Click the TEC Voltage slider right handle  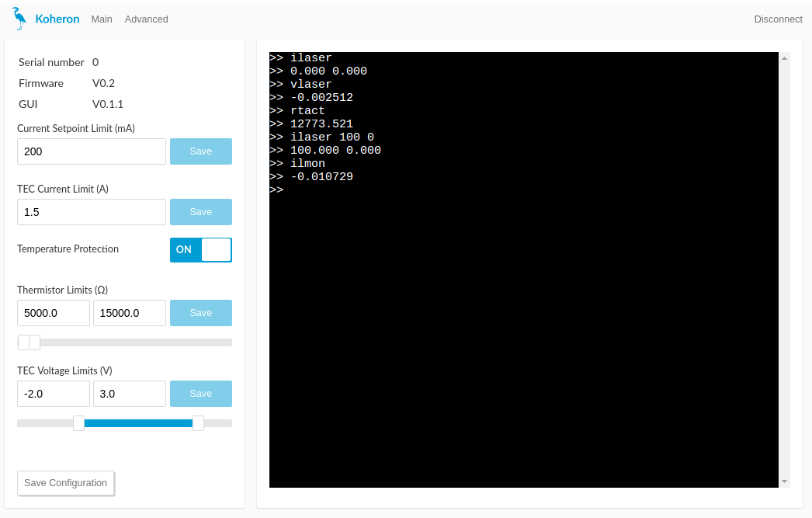click(x=198, y=423)
